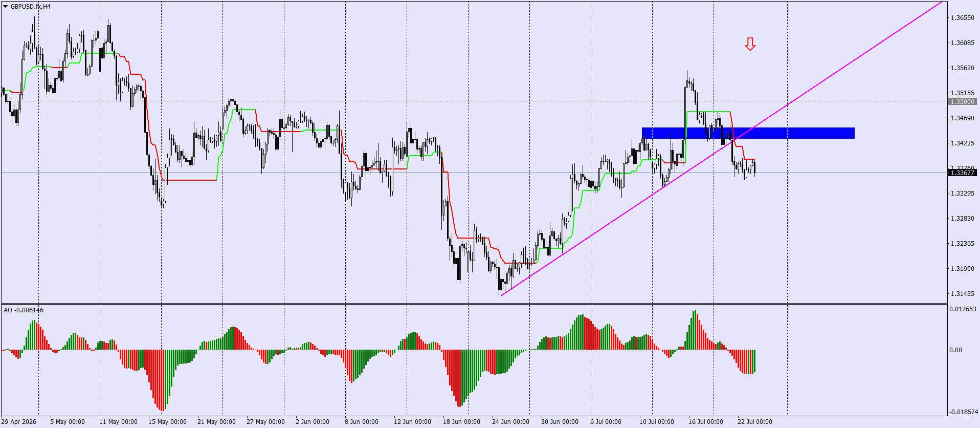This screenshot has height=428, width=980.
Task: Click the 1.34690 price axis label
Action: click(962, 118)
